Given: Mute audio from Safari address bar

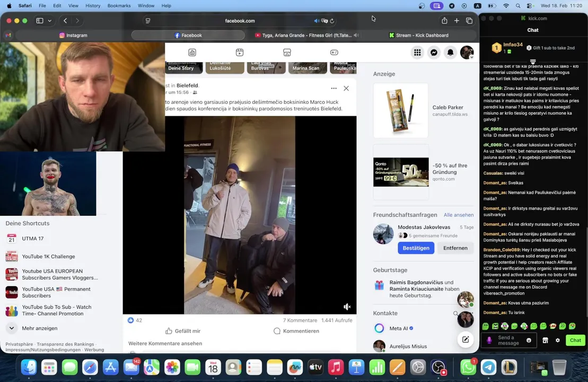Looking at the screenshot, I should (317, 21).
